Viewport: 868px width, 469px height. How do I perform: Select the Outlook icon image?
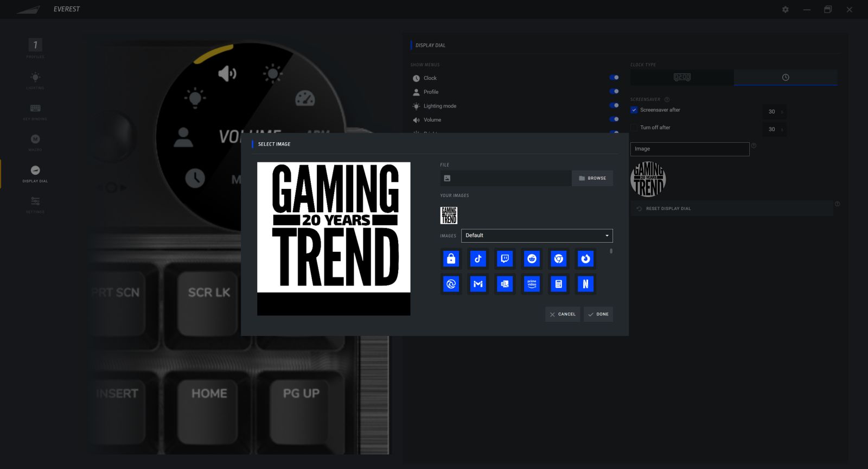[505, 284]
